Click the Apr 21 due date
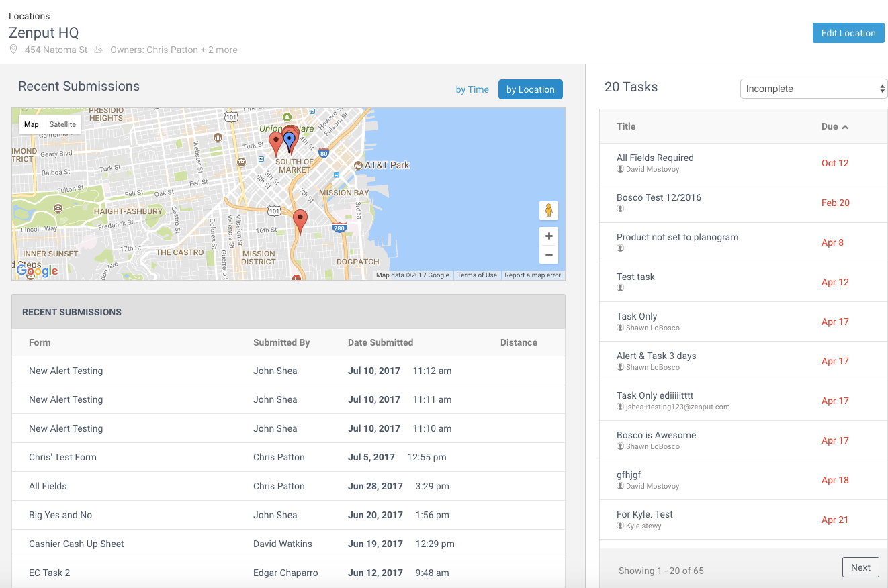This screenshot has width=888, height=588. point(835,520)
